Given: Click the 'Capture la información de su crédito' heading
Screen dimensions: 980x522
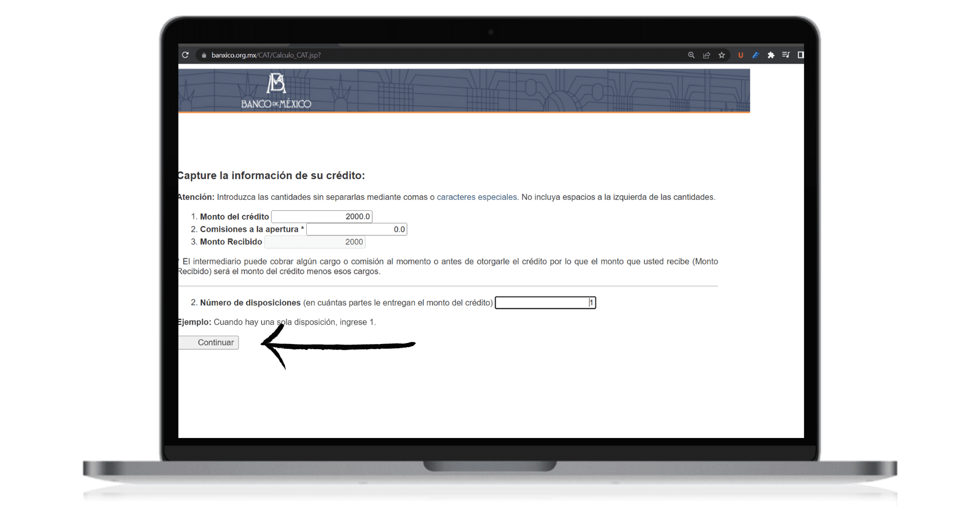Looking at the screenshot, I should coord(271,175).
